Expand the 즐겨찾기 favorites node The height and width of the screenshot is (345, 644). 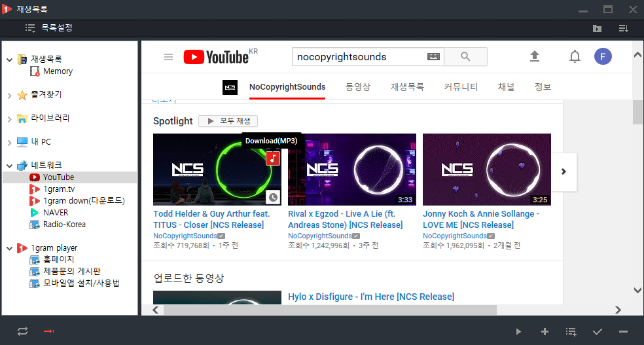click(x=9, y=96)
